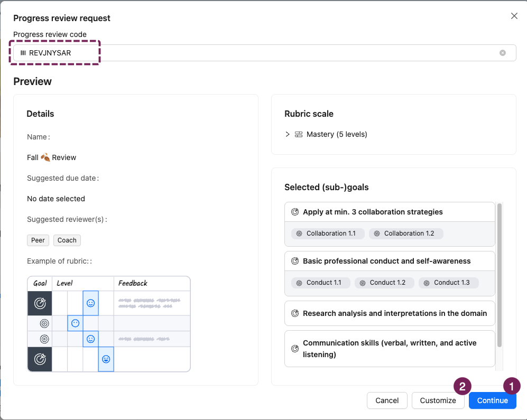Select the Conduct 1.3 sub-goal
This screenshot has width=527, height=420.
pyautogui.click(x=448, y=283)
